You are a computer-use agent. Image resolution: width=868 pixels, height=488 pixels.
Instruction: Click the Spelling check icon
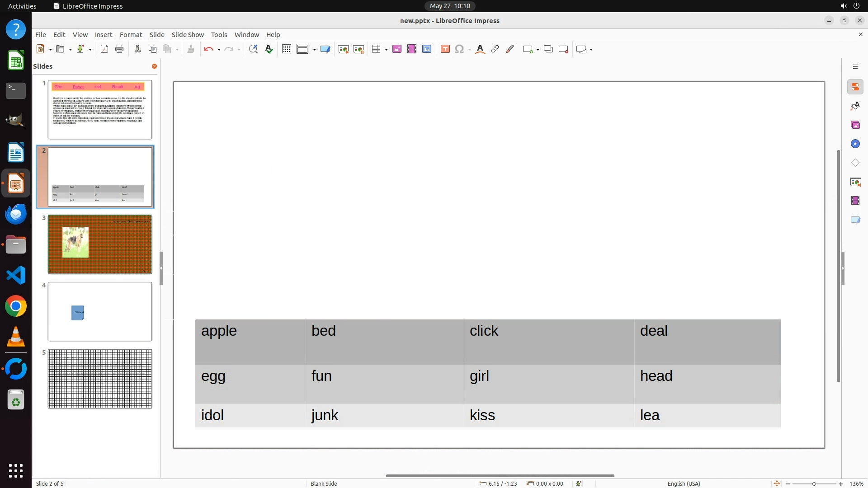pos(269,49)
